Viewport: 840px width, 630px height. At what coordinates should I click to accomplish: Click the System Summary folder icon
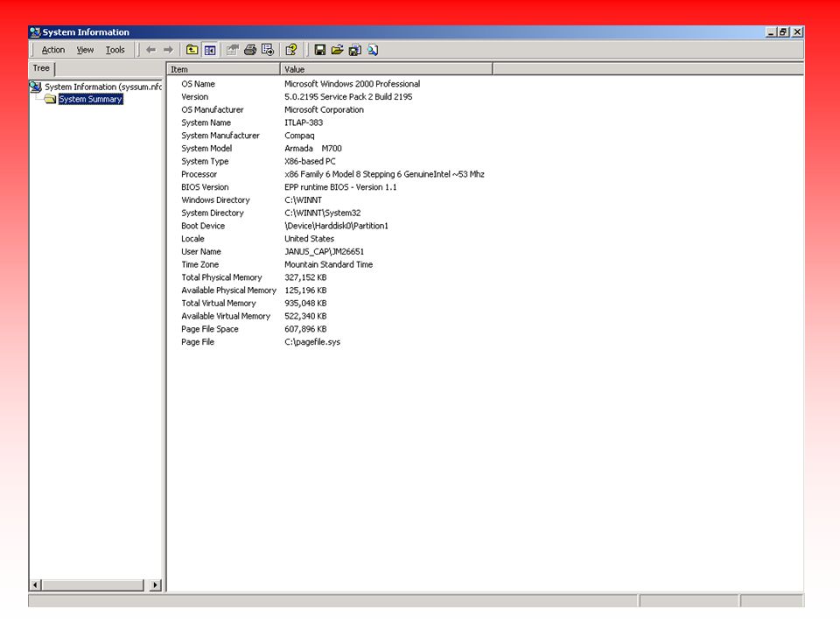click(x=51, y=99)
